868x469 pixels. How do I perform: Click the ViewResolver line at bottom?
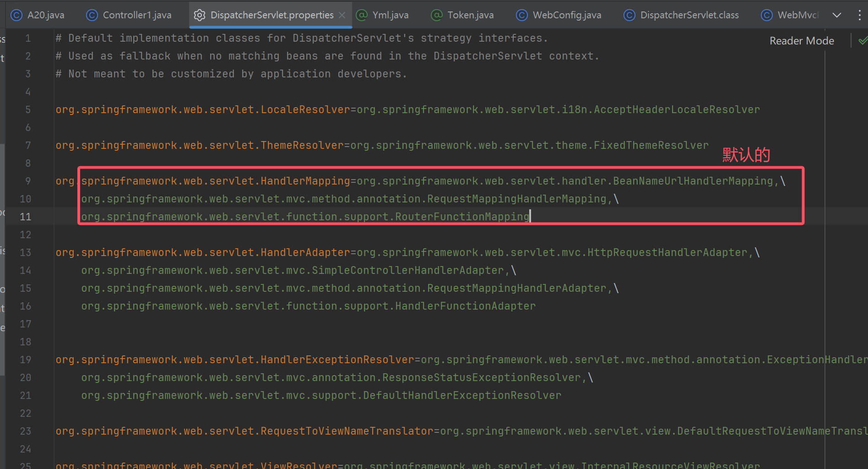click(407, 464)
